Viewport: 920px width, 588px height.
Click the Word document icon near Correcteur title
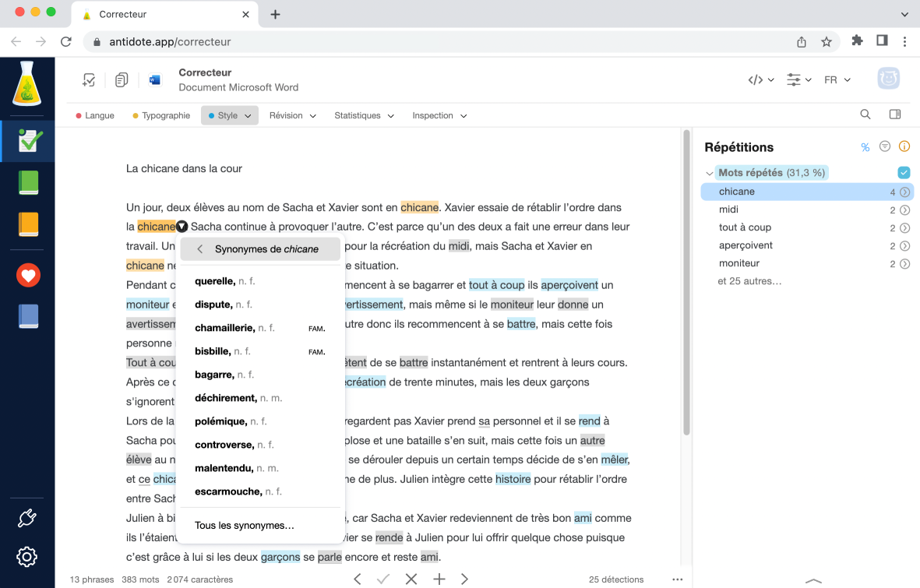(x=153, y=79)
